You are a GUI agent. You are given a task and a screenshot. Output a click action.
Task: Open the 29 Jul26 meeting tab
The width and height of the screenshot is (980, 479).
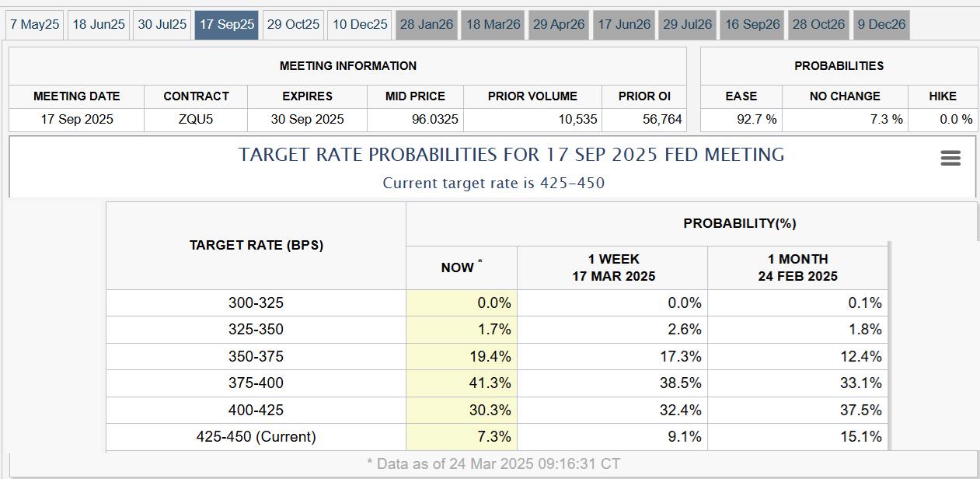pos(687,25)
